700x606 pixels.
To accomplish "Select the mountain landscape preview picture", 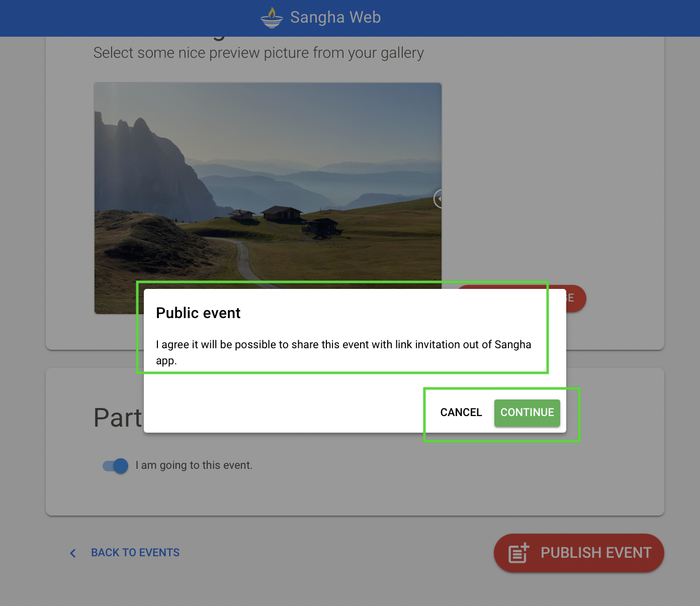I will point(268,181).
